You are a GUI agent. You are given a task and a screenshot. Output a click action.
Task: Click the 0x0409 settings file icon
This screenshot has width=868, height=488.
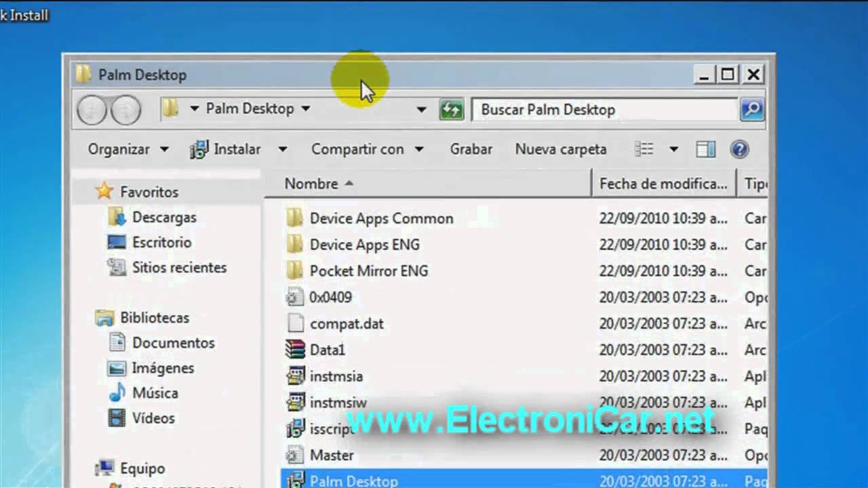point(294,297)
